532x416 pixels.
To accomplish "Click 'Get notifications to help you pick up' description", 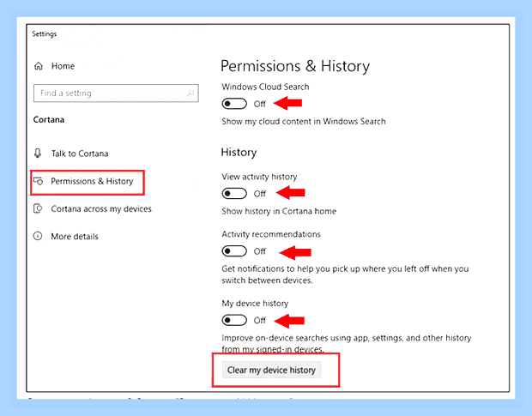I will (345, 274).
